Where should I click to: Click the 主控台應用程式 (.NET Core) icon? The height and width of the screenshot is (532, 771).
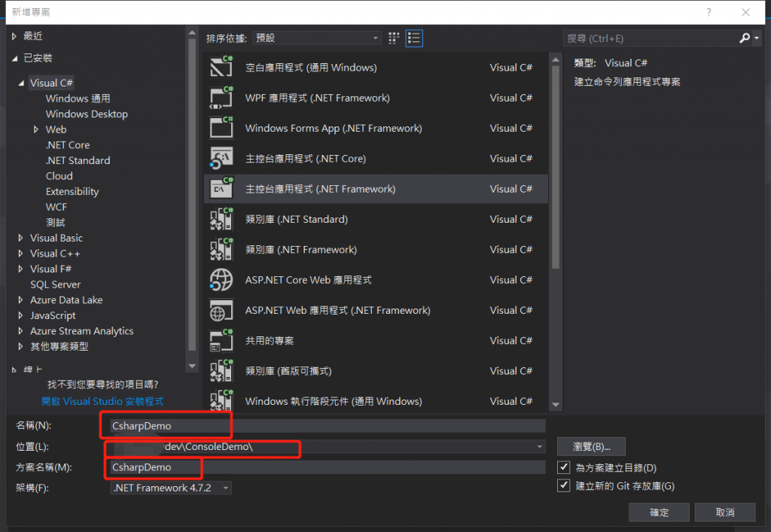click(221, 158)
